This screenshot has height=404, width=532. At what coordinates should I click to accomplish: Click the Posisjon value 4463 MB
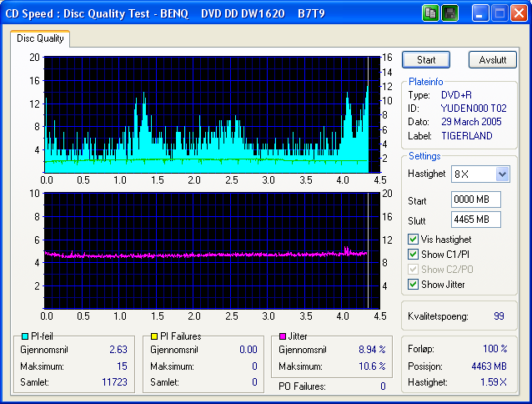pyautogui.click(x=489, y=366)
